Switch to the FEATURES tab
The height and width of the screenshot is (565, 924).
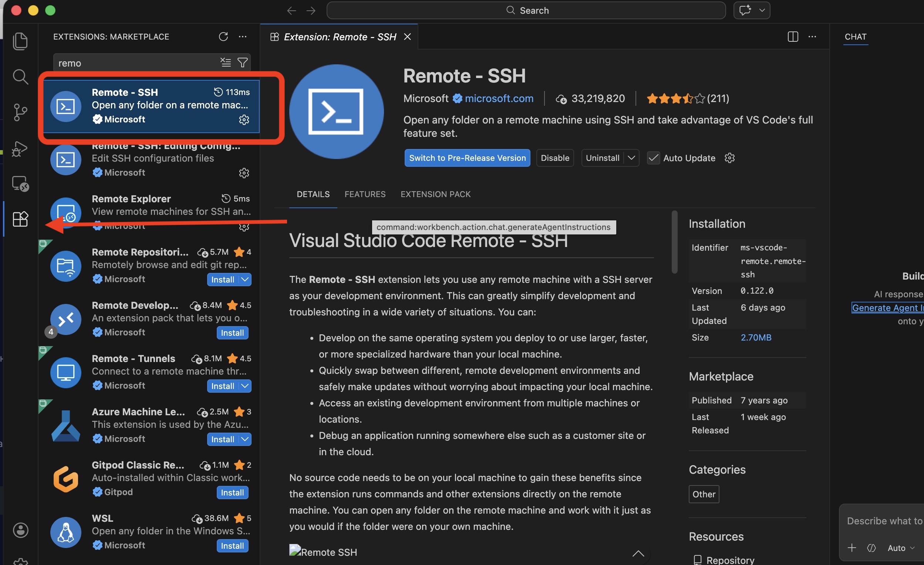tap(365, 194)
